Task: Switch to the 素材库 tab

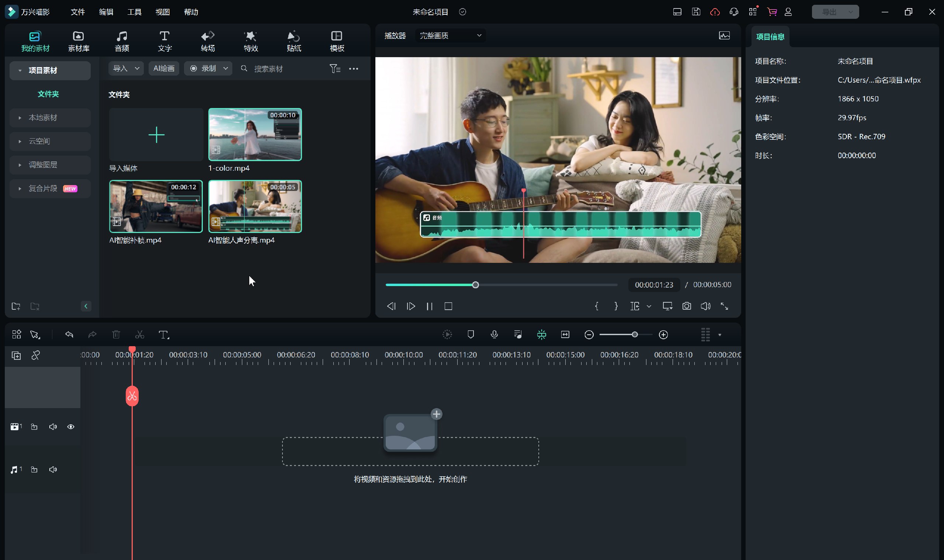Action: [x=78, y=41]
